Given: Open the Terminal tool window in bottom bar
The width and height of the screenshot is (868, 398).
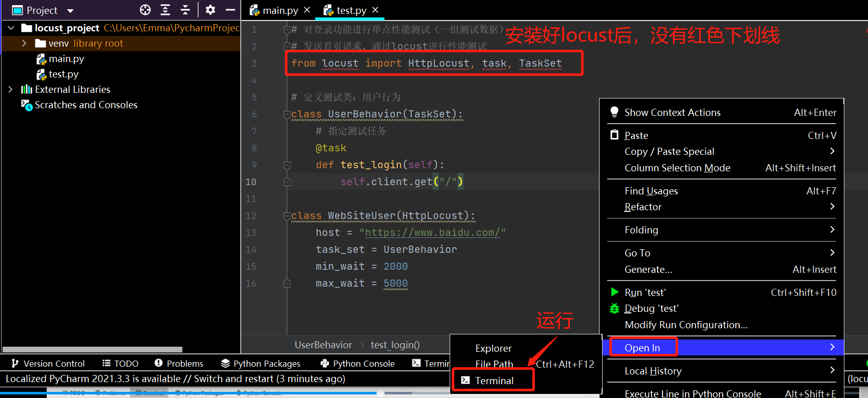Looking at the screenshot, I should click(431, 363).
